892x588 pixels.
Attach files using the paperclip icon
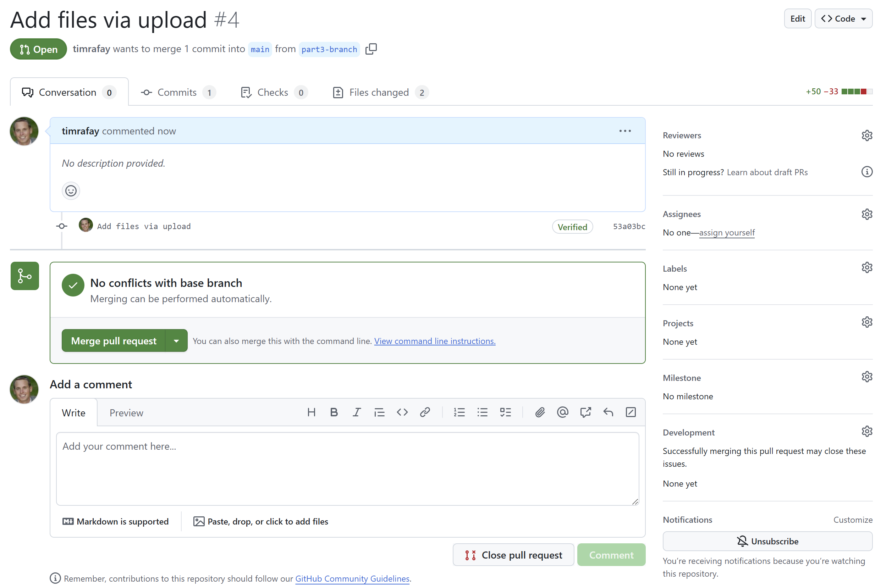coord(539,412)
